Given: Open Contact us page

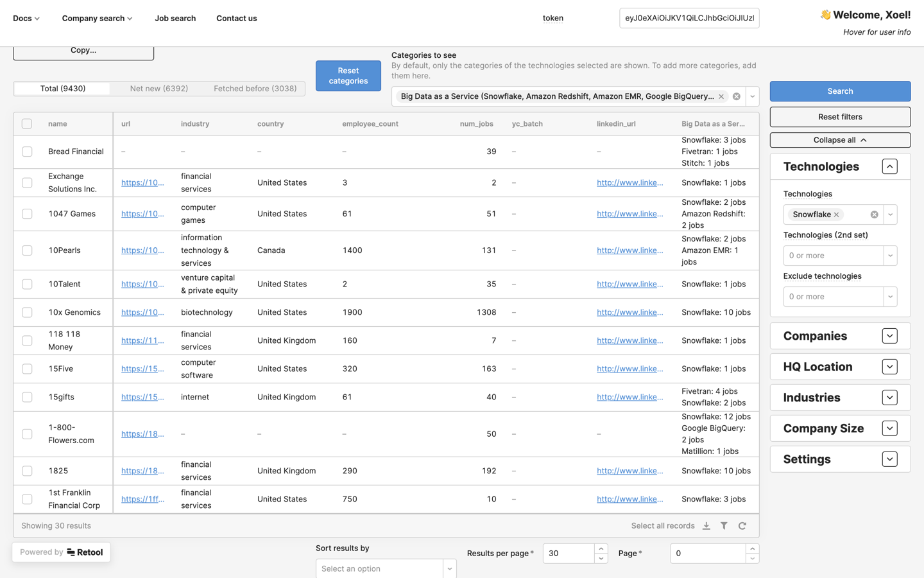Looking at the screenshot, I should pos(237,18).
